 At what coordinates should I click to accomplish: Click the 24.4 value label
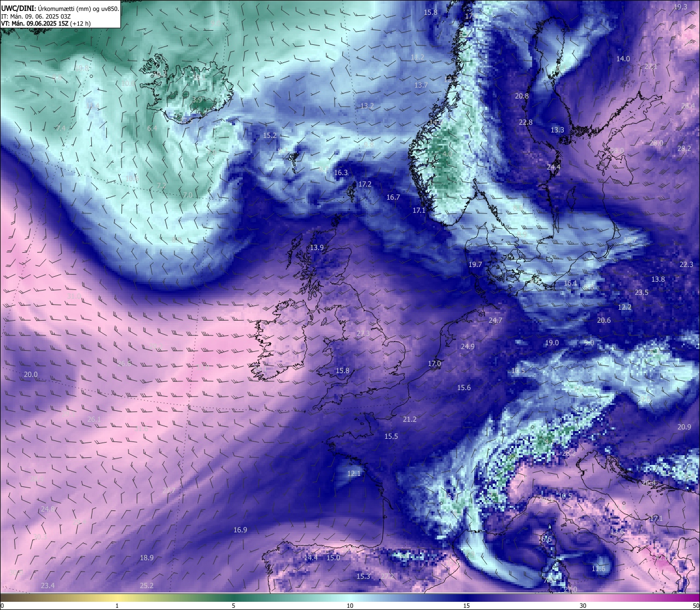tap(553, 167)
